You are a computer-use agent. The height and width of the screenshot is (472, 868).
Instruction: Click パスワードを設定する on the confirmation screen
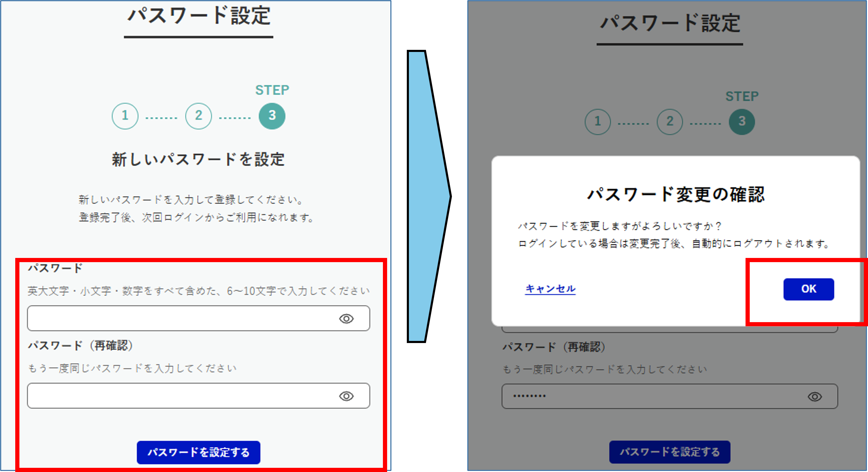coord(670,452)
